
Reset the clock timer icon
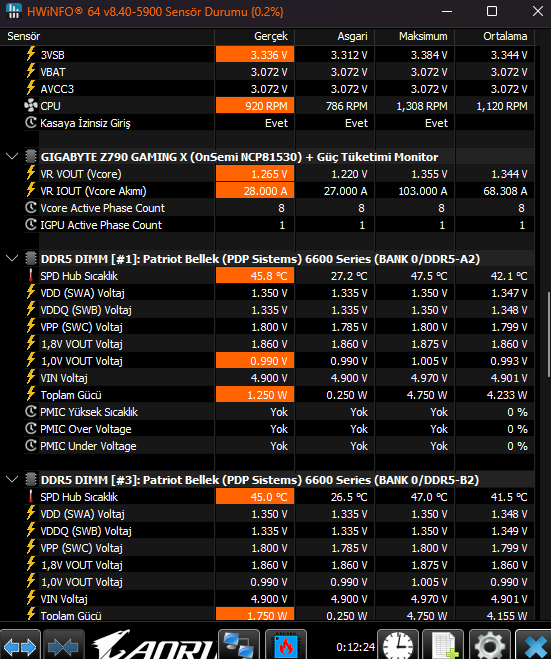point(398,646)
